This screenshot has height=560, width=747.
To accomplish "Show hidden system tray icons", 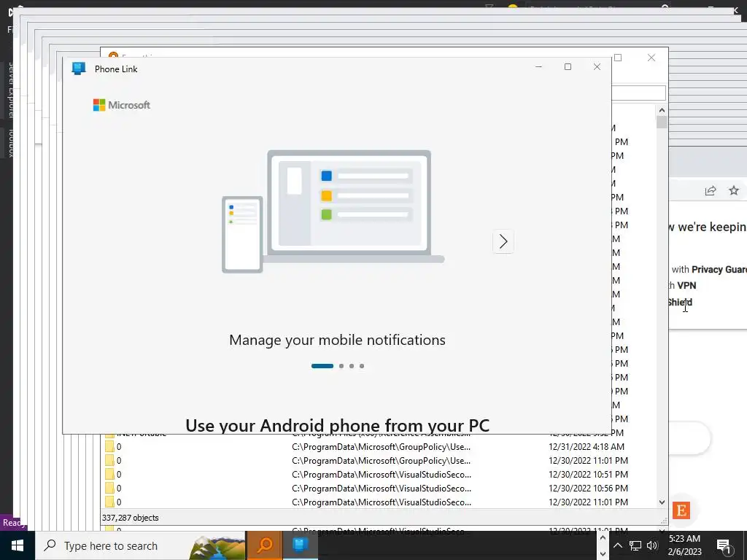I will (617, 545).
